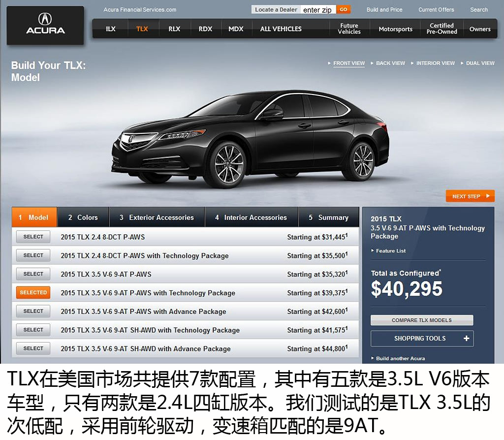Screen dimensions: 504x440
Task: Click the Starting at $39,375 price text
Action: point(317,293)
